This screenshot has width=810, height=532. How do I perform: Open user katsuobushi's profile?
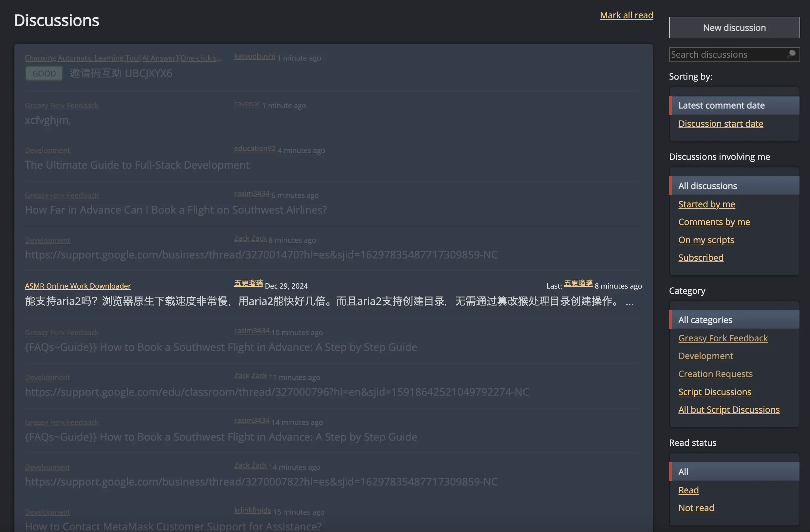254,56
